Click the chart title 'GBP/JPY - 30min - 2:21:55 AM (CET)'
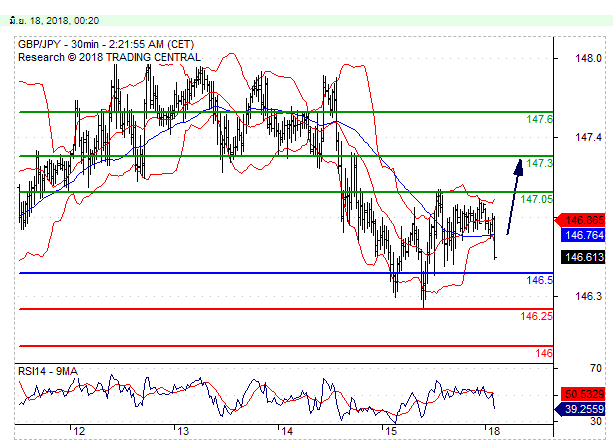613x445 pixels. pos(106,44)
